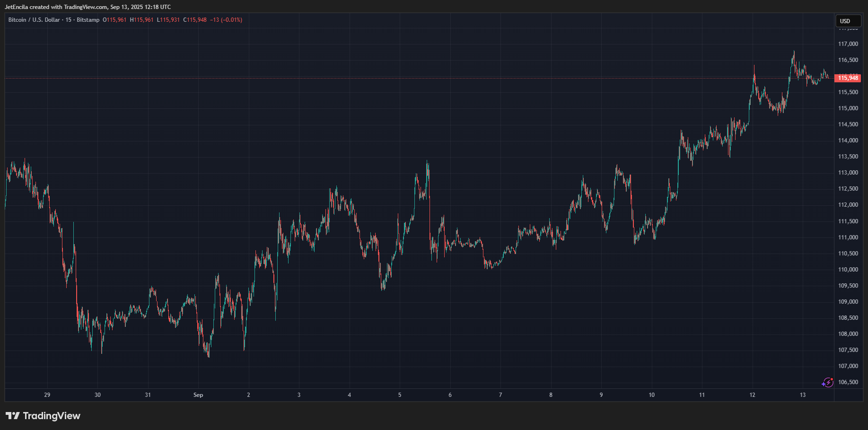This screenshot has height=430, width=868.
Task: Click the red 115,948 last-price label
Action: (848, 79)
